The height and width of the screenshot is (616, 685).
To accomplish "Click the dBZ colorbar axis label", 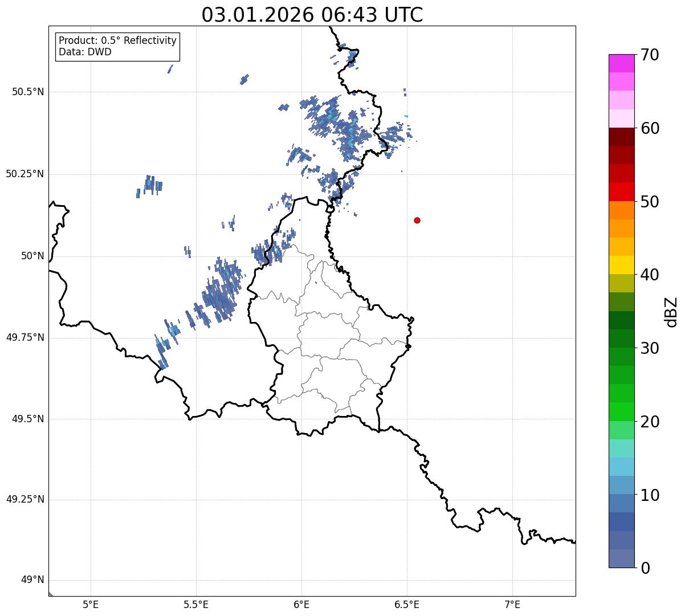I will click(x=671, y=312).
